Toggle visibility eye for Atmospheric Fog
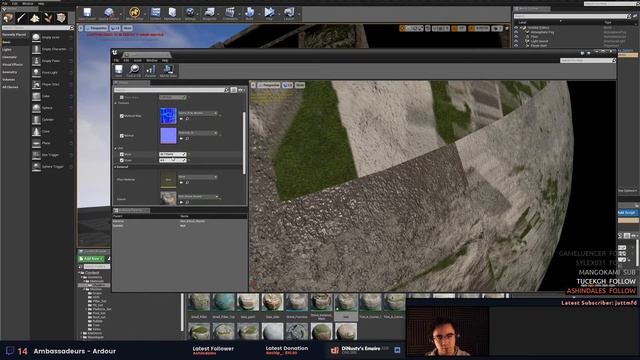Image resolution: width=640 pixels, height=360 pixels. pyautogui.click(x=516, y=32)
